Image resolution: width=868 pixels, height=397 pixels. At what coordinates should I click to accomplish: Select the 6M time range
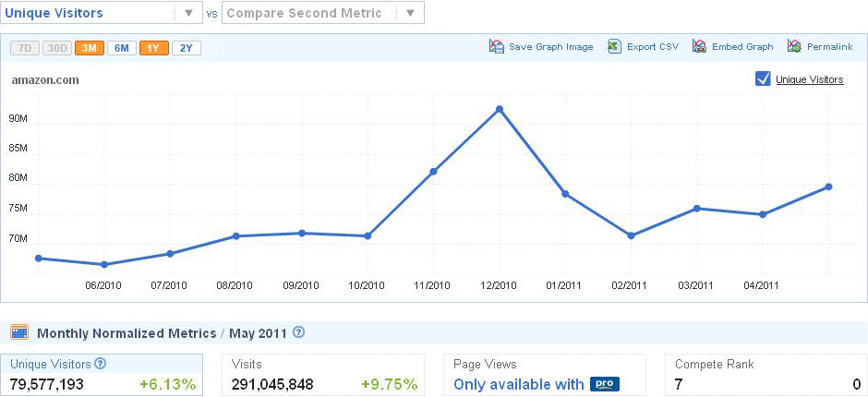(121, 48)
